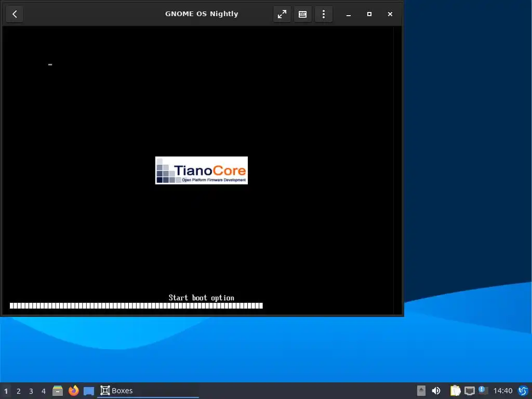Launch Firefox from the taskbar

(x=73, y=391)
